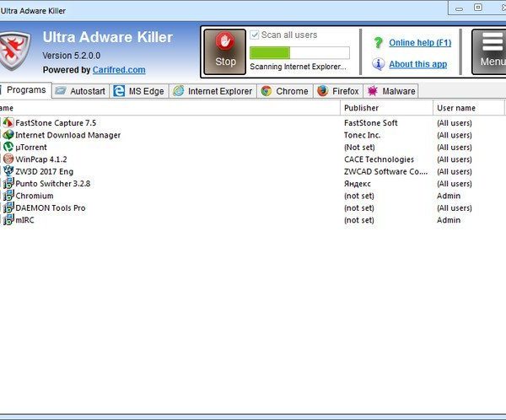
Task: Click the Tonec Inc. publisher cell
Action: click(362, 135)
